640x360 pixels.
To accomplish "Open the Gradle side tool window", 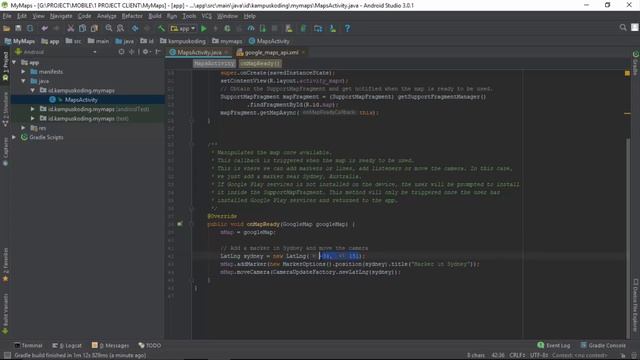I will tap(636, 63).
